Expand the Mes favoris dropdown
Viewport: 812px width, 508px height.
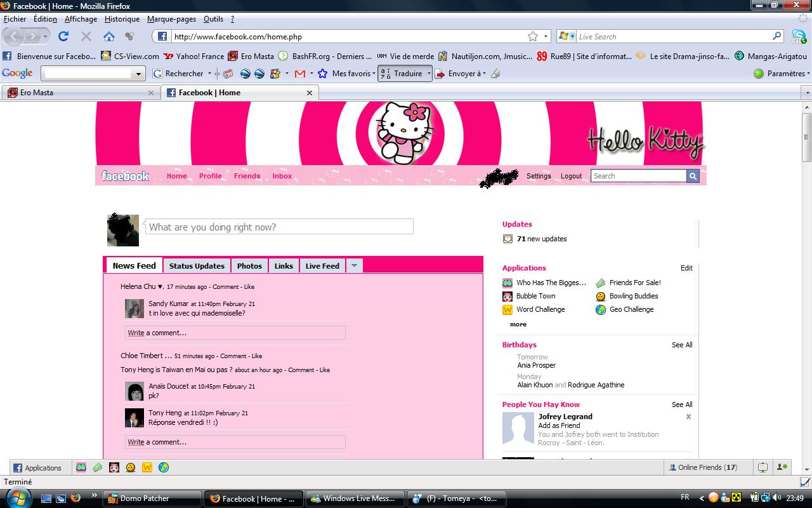(x=374, y=74)
